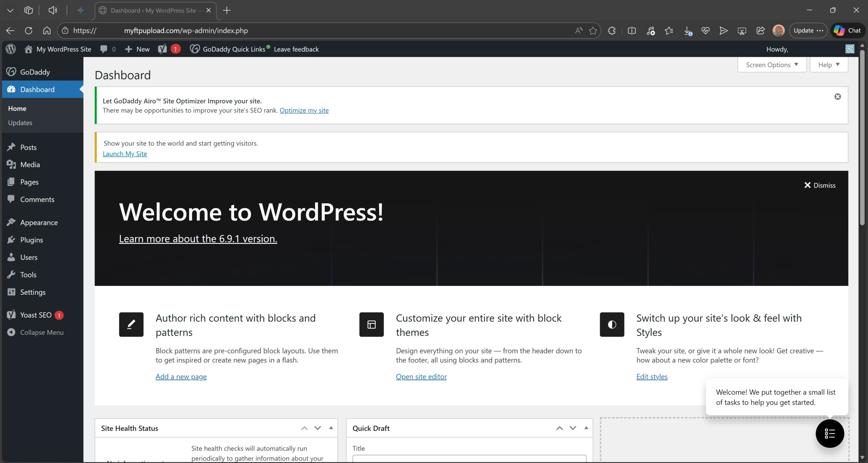Open the Appearance menu
868x463 pixels.
click(x=42, y=223)
